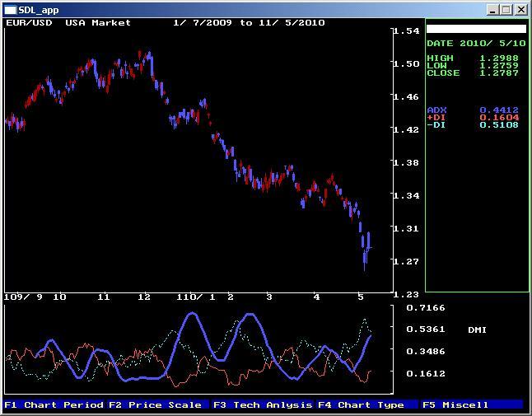Click the SDL_app window icon
This screenshot has width=532, height=416.
[x=10, y=10]
